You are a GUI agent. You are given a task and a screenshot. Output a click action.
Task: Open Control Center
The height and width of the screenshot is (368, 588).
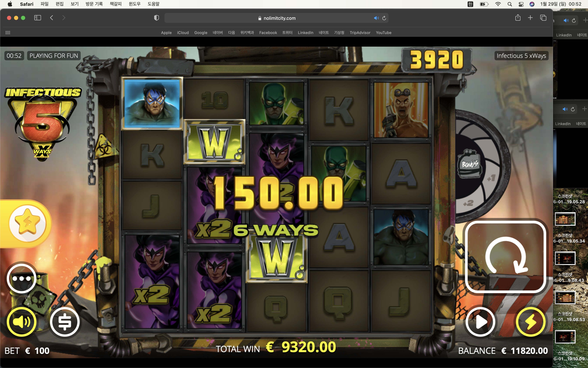(x=521, y=4)
